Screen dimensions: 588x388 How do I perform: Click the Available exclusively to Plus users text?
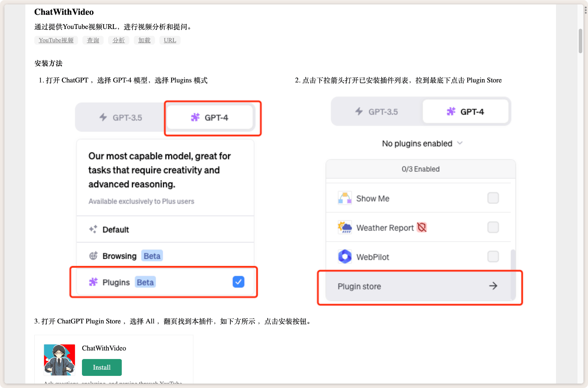[141, 202]
